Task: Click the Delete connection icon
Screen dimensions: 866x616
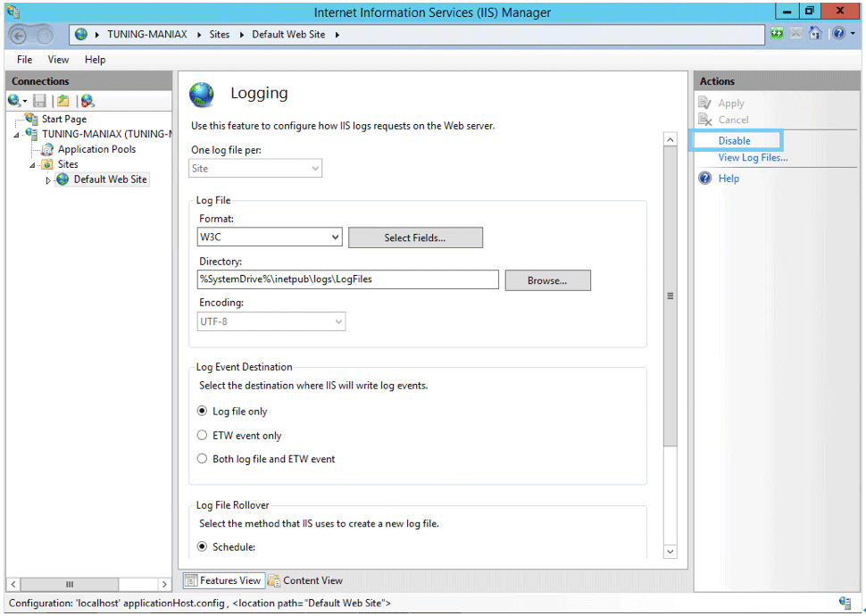Action: click(87, 101)
